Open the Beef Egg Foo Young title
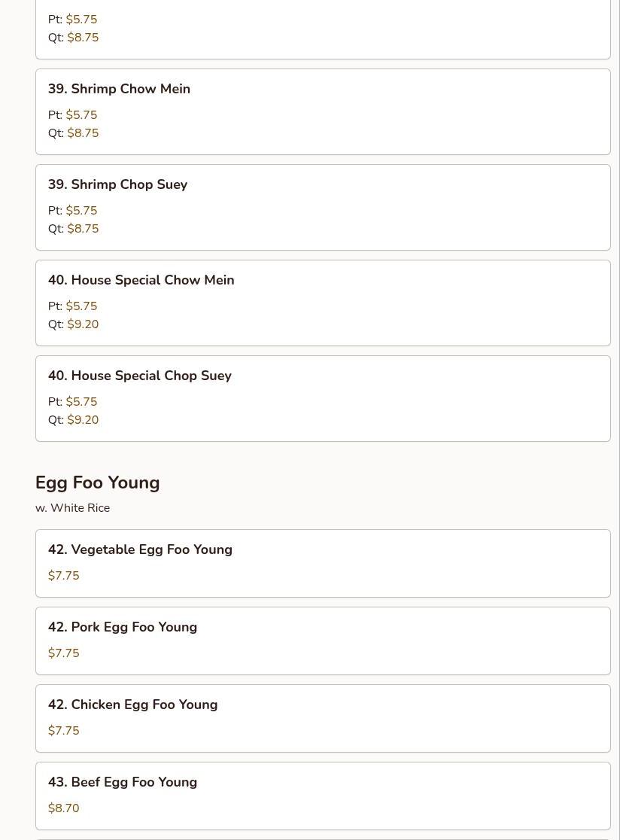Screen dimensions: 635x840 pyautogui.click(x=122, y=782)
